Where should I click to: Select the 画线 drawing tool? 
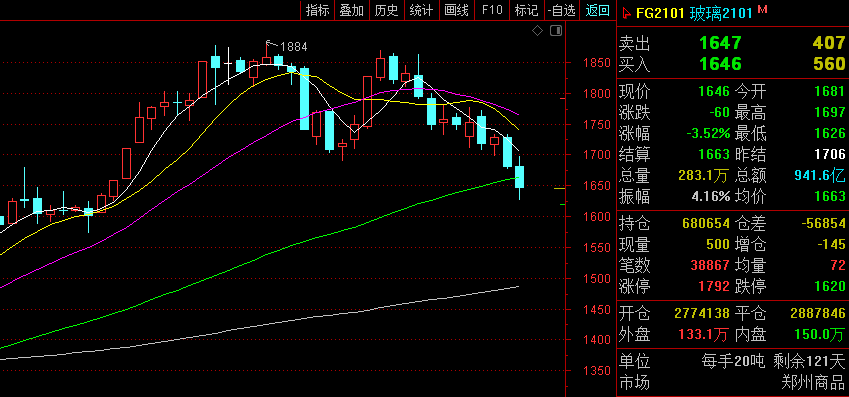pyautogui.click(x=456, y=10)
